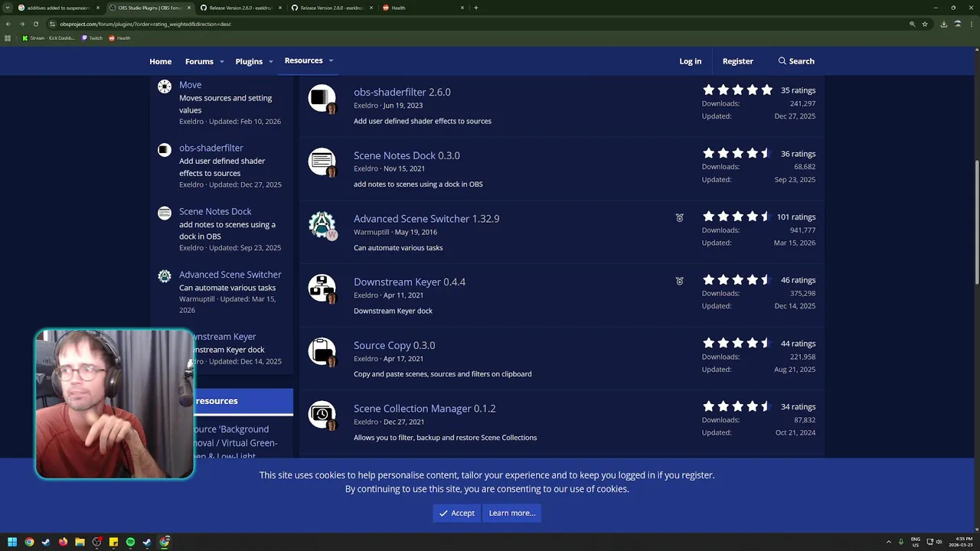Viewport: 980px width, 551px height.
Task: Open the Plugins nav item
Action: click(249, 61)
